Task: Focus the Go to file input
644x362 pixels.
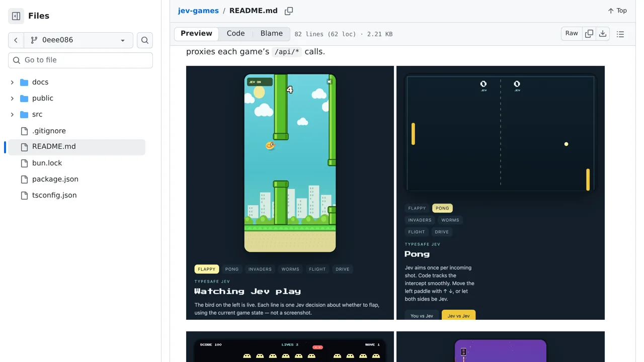Action: pyautogui.click(x=80, y=60)
